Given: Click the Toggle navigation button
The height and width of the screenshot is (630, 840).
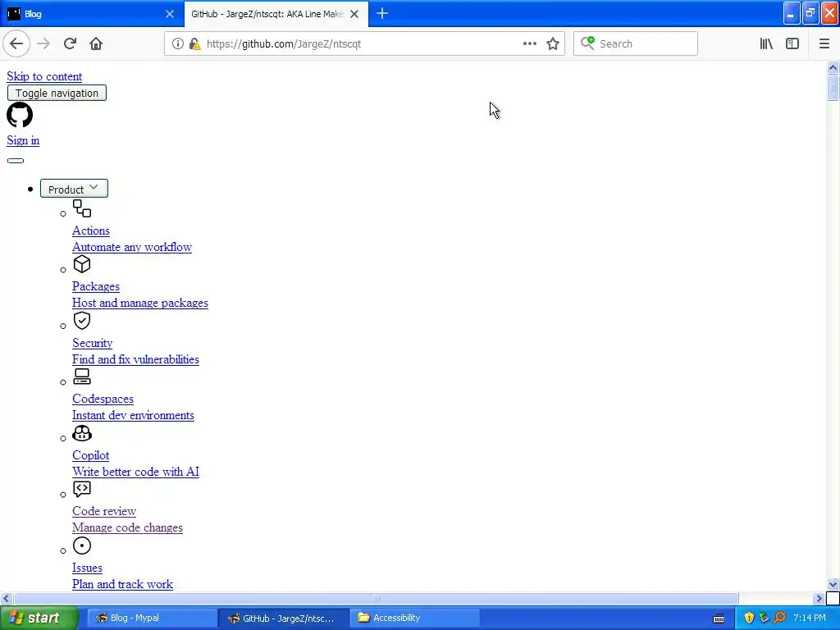Looking at the screenshot, I should [57, 93].
